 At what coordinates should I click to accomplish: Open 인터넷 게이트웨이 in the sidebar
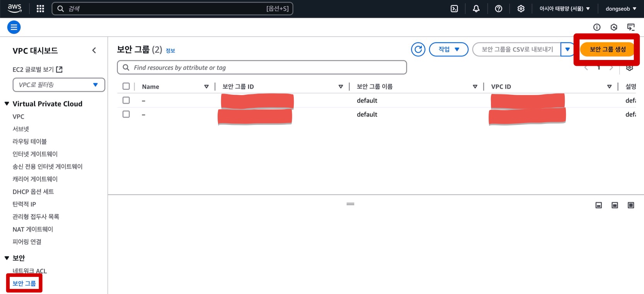point(35,154)
